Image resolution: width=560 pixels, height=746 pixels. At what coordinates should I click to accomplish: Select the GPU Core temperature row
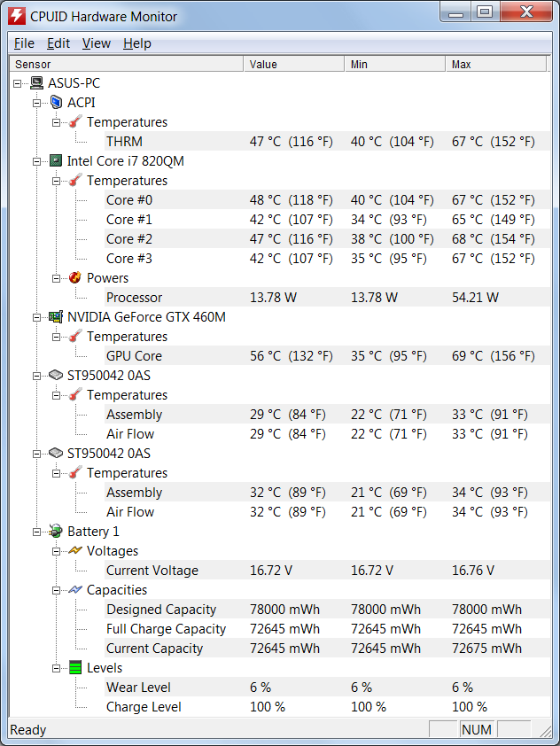pyautogui.click(x=134, y=356)
